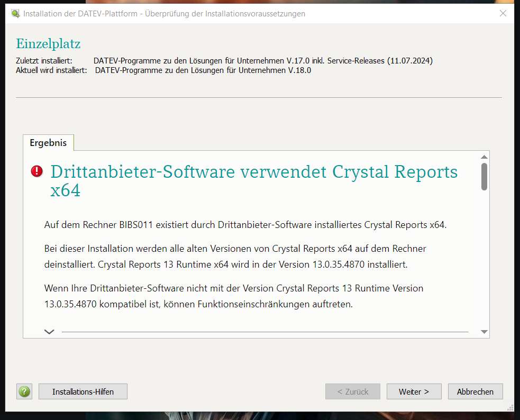The image size is (520, 420).
Task: Click the vertical scrollbar thumb in result panel
Action: 484,177
